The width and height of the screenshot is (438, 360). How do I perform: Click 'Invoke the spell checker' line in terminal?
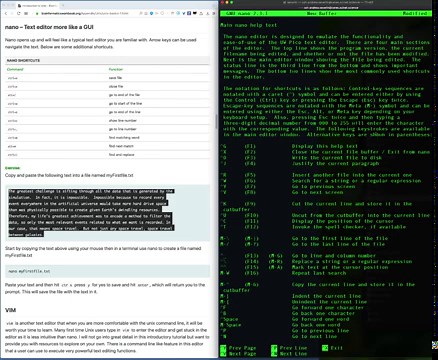coord(349,227)
